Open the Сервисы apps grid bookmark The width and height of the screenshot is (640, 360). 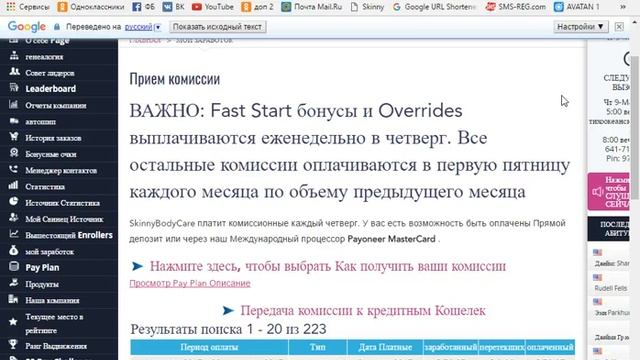point(28,7)
